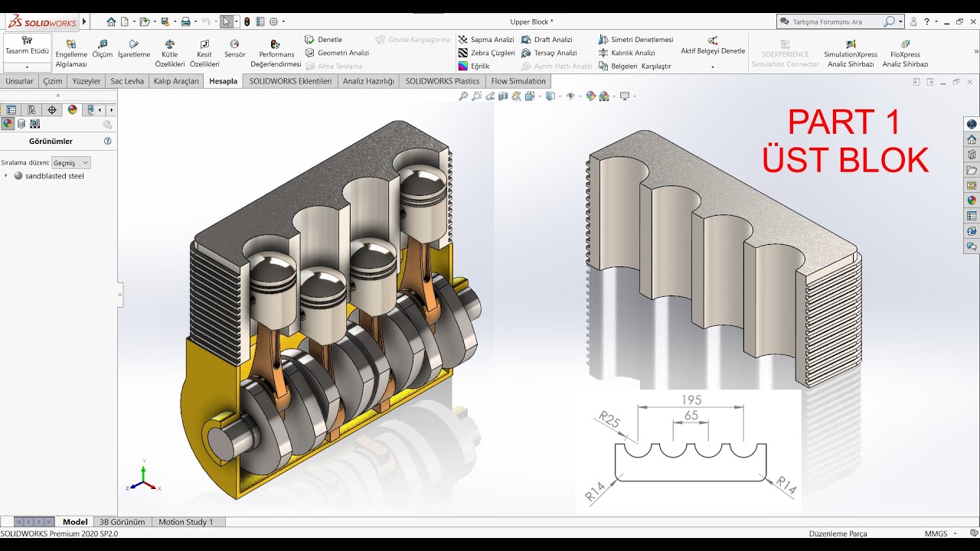This screenshot has width=980, height=551.
Task: Open Kalınlık Analizi thickness analysis
Action: (626, 53)
